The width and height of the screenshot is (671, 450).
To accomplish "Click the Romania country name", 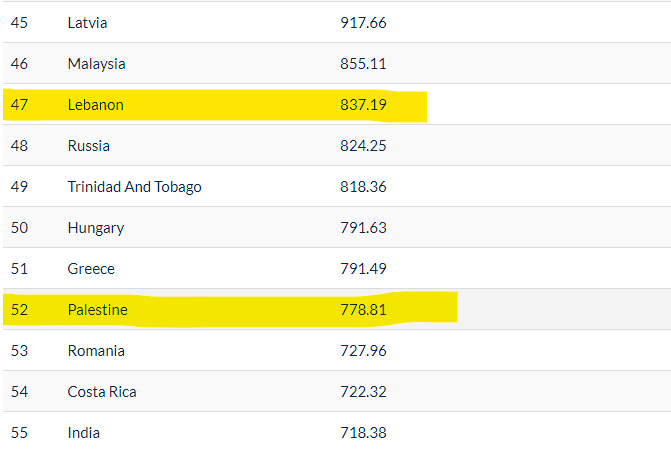I will pos(96,351).
